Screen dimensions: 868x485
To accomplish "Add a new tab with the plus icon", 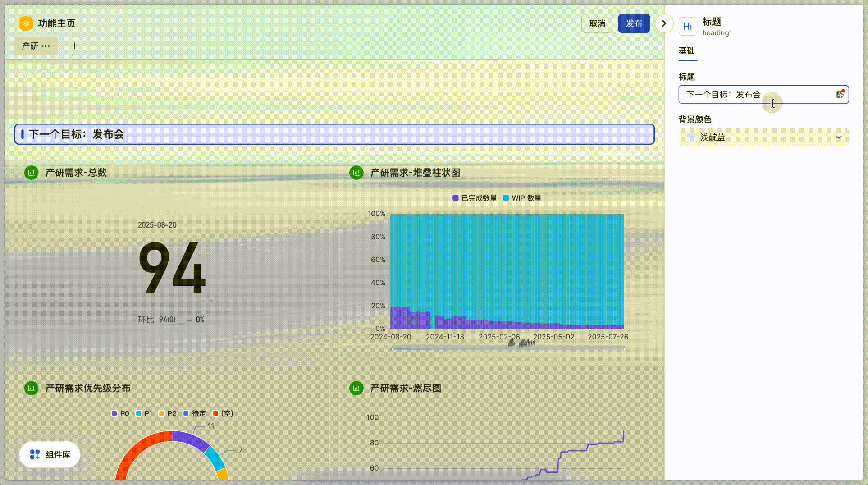I will (x=74, y=46).
